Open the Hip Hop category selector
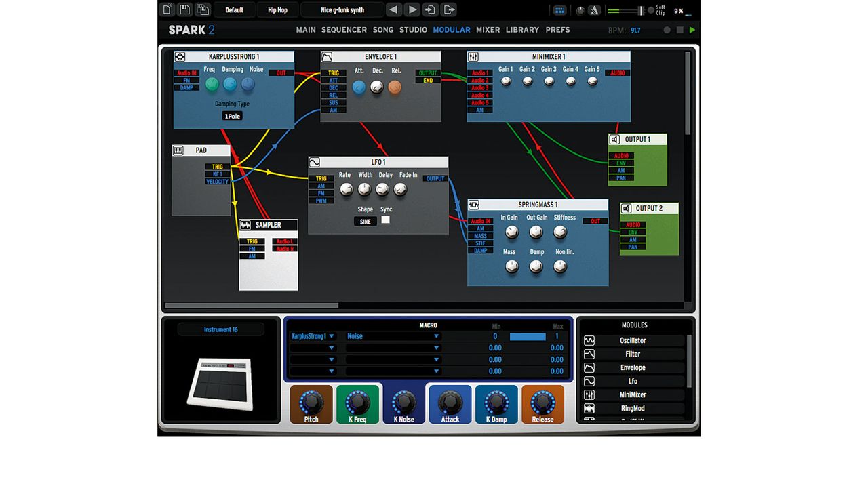Screen dimensions: 868x488 (277, 10)
